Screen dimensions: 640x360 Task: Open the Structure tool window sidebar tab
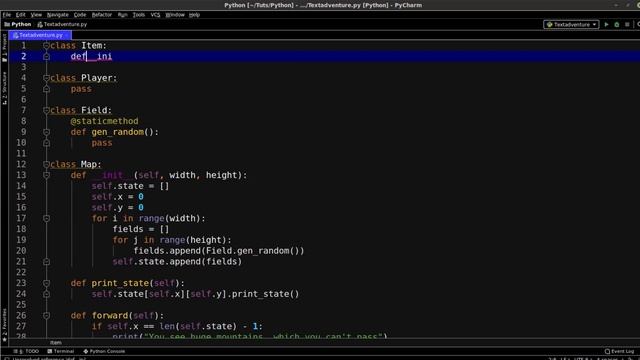(x=4, y=88)
